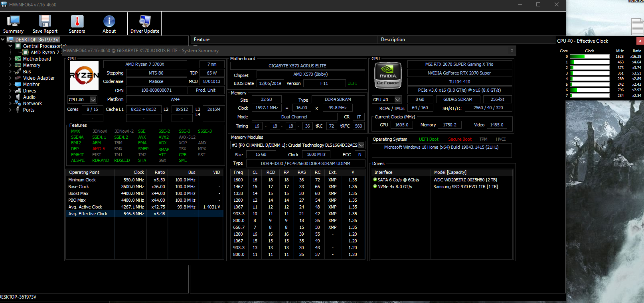Click the desktop text document icon
644x303 pixels.
click(637, 26)
